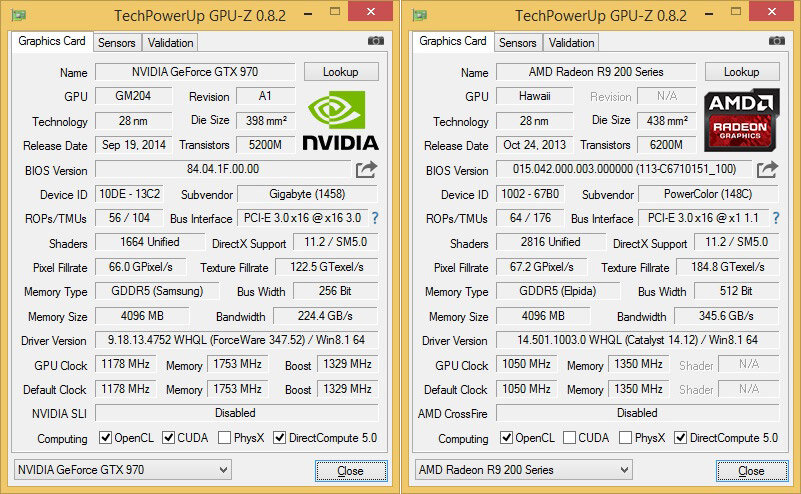Open the NVIDIA GeForce GTX 970 GPU selector dropdown
The width and height of the screenshot is (801, 494).
click(x=123, y=469)
